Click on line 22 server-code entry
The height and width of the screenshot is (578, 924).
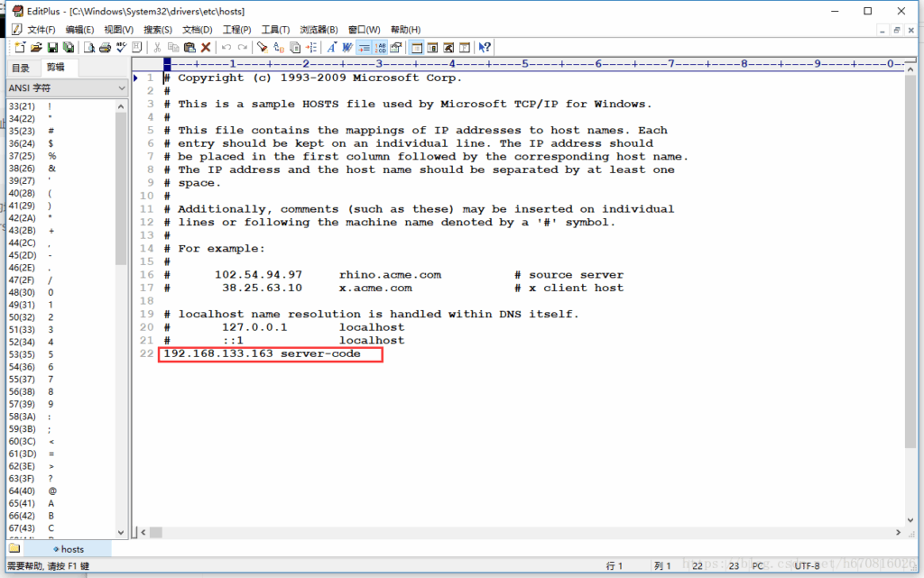click(271, 354)
